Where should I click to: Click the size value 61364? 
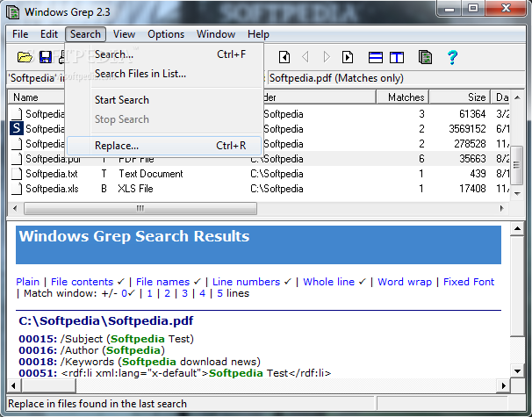click(472, 114)
